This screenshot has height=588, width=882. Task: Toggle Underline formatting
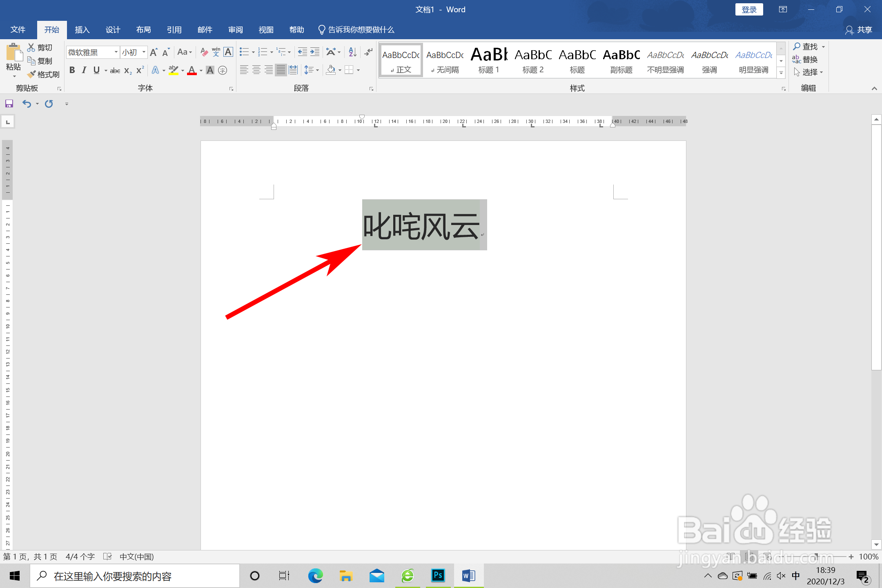[x=96, y=70]
